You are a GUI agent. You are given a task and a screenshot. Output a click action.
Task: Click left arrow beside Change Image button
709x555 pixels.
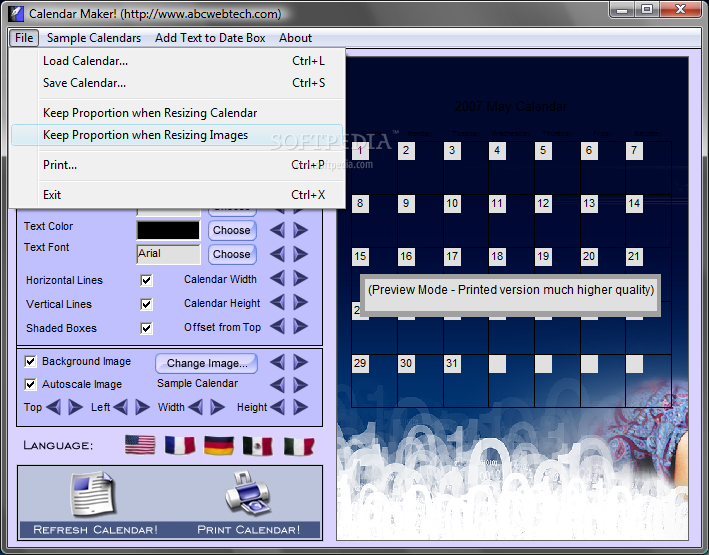[278, 362]
